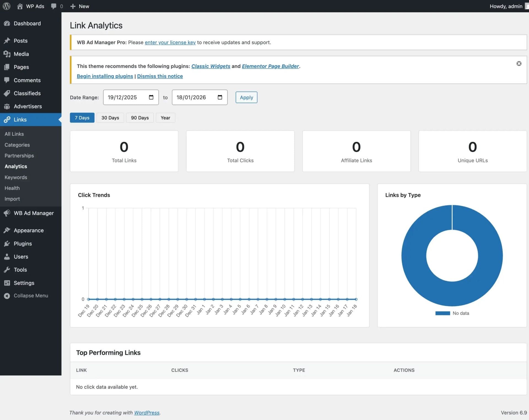This screenshot has width=529, height=420.
Task: Follow the enter your license key link
Action: 170,42
